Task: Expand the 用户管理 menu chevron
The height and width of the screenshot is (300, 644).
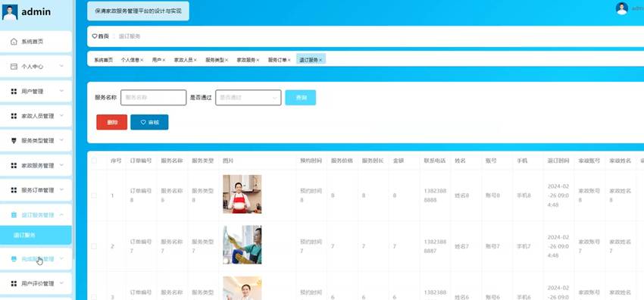Action: pyautogui.click(x=61, y=91)
